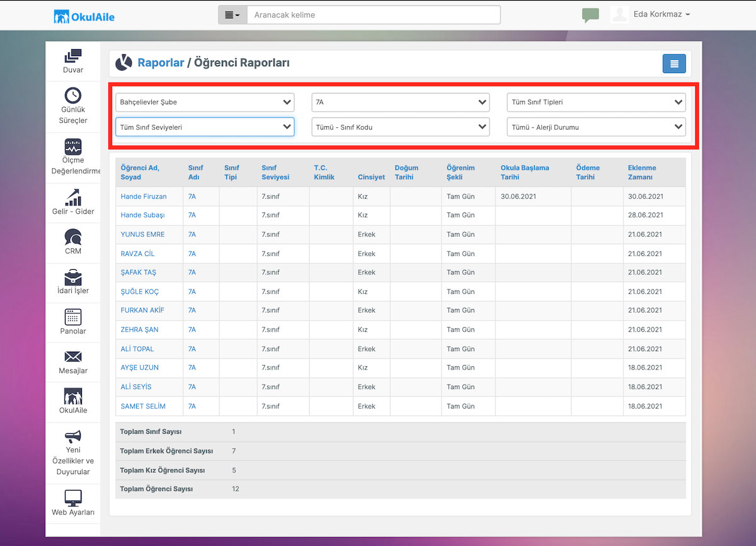Open Ölçme Değerlendirme sidebar icon
Screen dimensions: 756x546
73,147
